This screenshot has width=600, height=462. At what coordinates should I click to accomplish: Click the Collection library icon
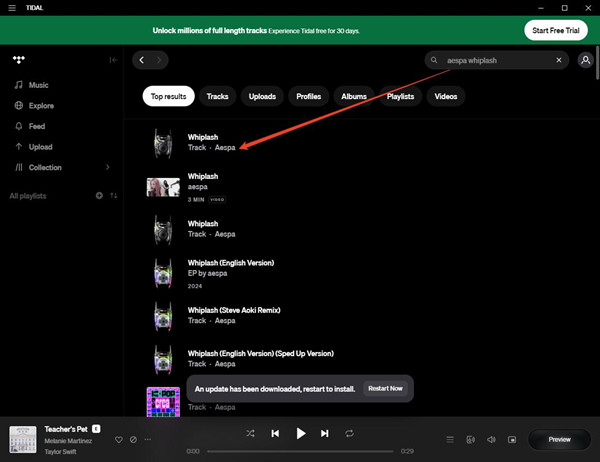(x=19, y=167)
